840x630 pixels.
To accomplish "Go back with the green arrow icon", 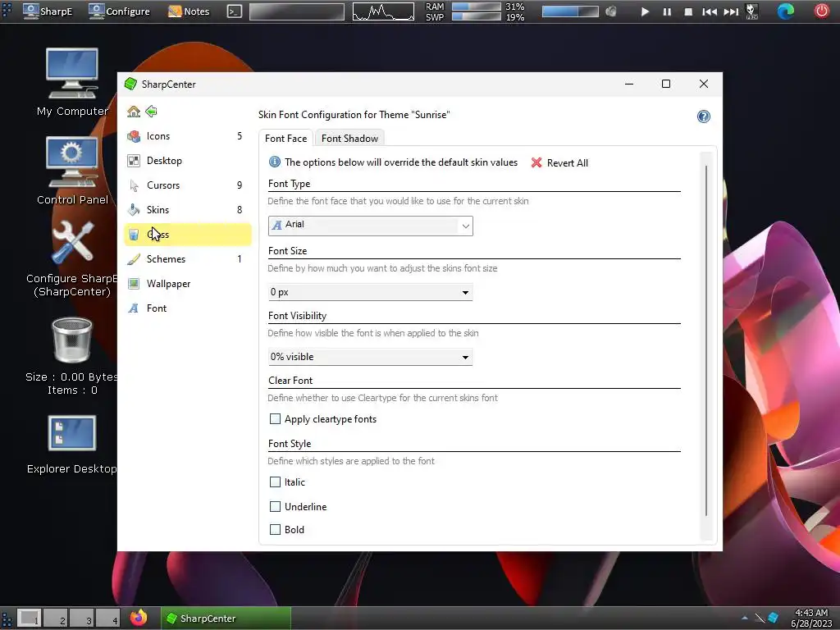I will [152, 112].
